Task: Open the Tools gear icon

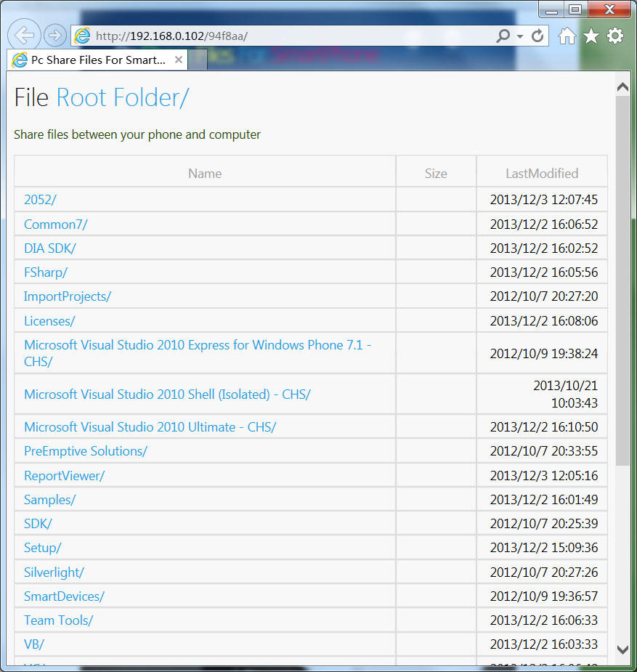Action: 615,36
